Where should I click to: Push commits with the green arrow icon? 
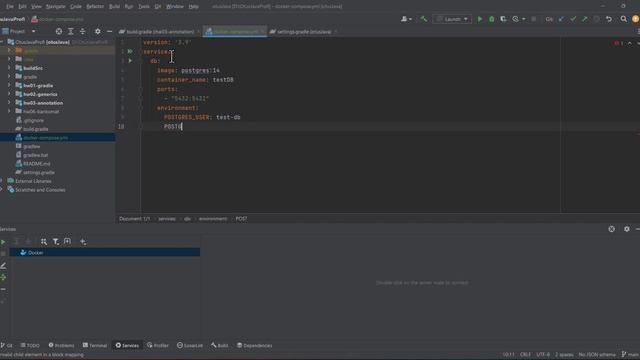(x=584, y=19)
